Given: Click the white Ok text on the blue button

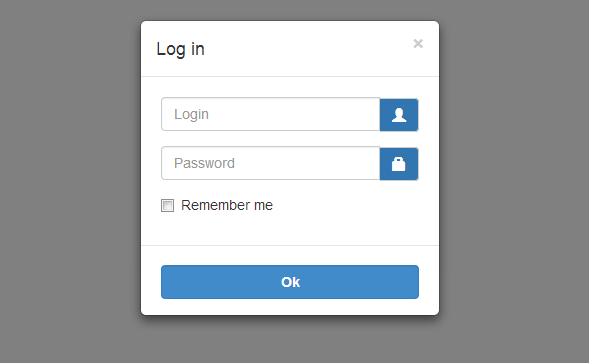Looking at the screenshot, I should pos(290,282).
